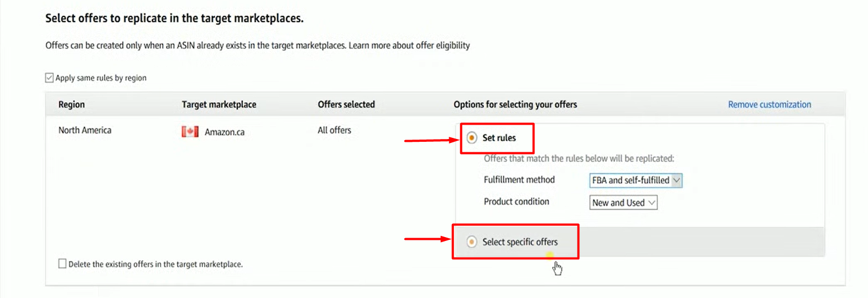868x298 pixels.
Task: Click the Fulfillment method label
Action: (x=519, y=180)
